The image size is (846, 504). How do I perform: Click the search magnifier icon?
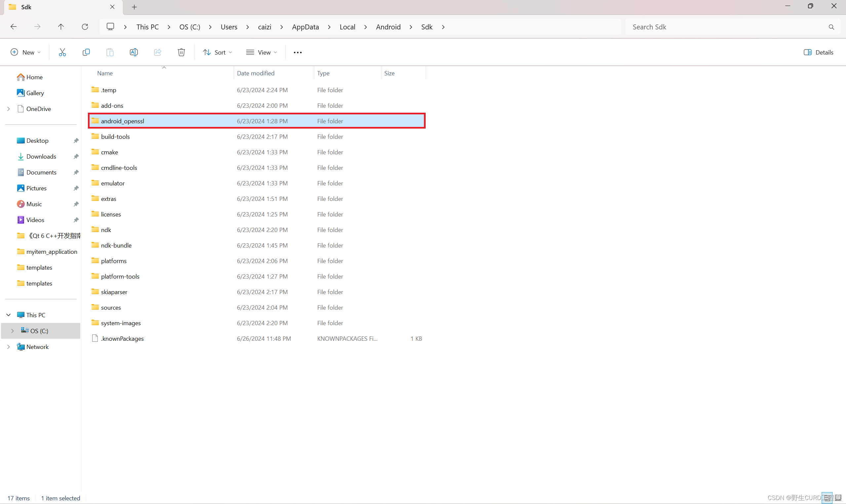(x=831, y=27)
